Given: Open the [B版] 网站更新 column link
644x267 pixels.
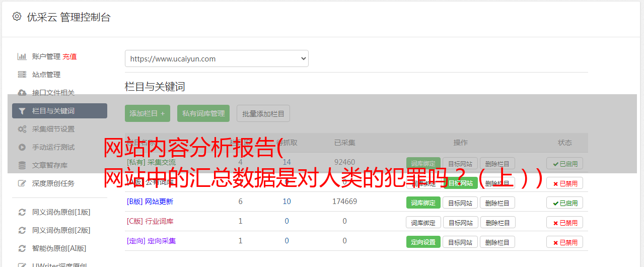Looking at the screenshot, I should 150,202.
